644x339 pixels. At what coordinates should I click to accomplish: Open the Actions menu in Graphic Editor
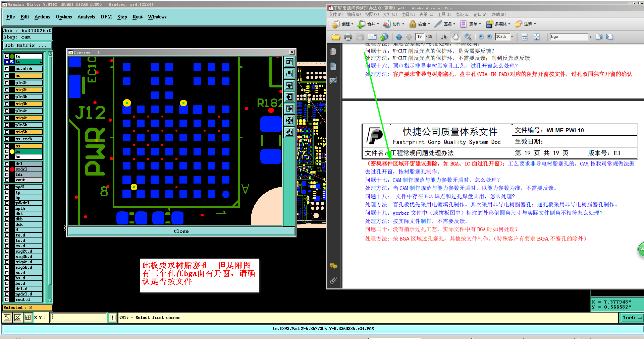point(42,17)
